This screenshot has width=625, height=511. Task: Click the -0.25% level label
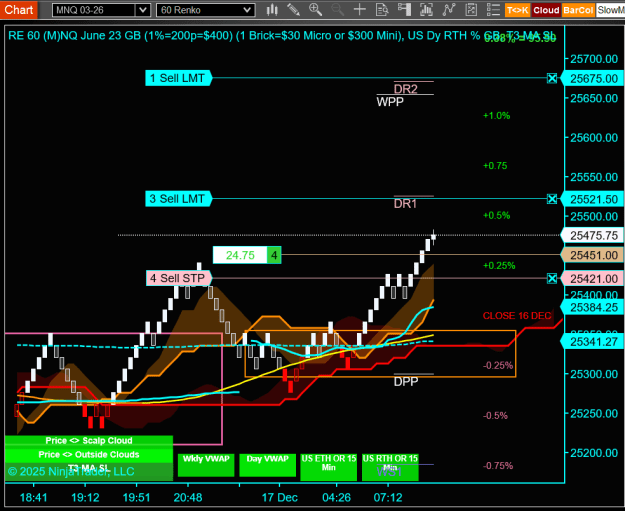[x=498, y=366]
